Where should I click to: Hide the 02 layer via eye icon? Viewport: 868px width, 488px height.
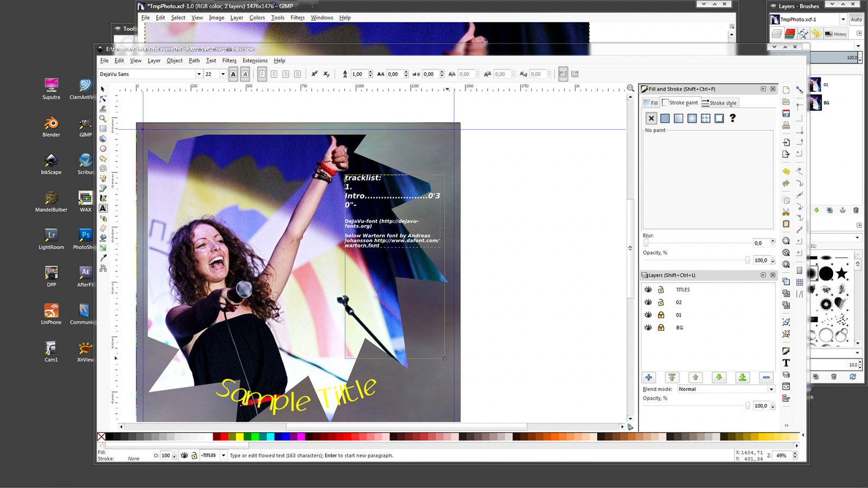point(648,302)
